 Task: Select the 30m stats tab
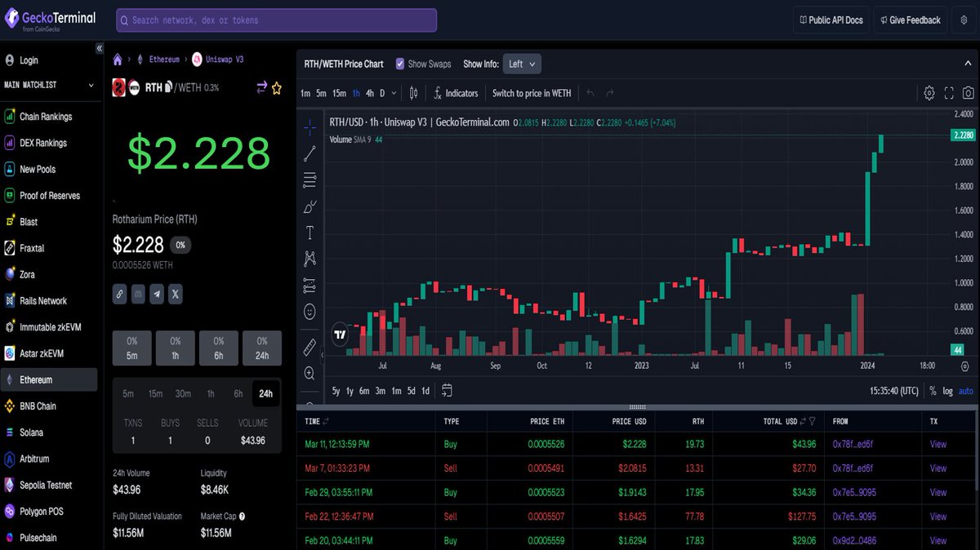(x=183, y=393)
